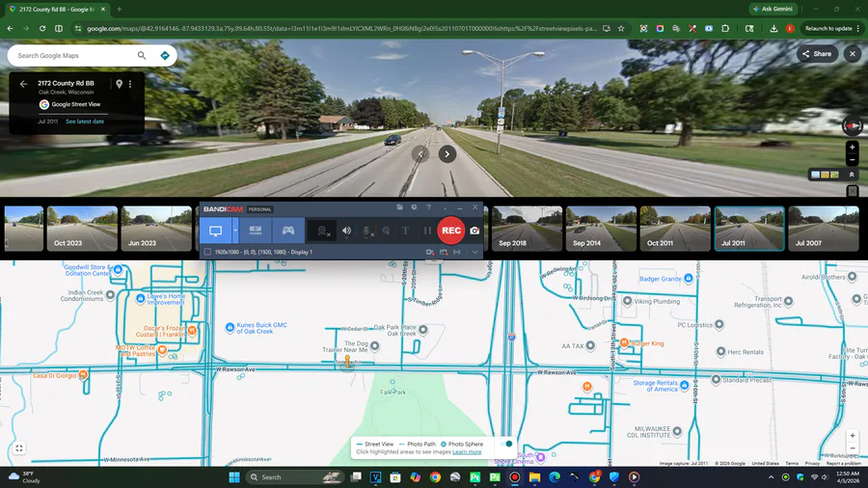Open Bandicam help question mark
The image size is (868, 488).
(428, 207)
